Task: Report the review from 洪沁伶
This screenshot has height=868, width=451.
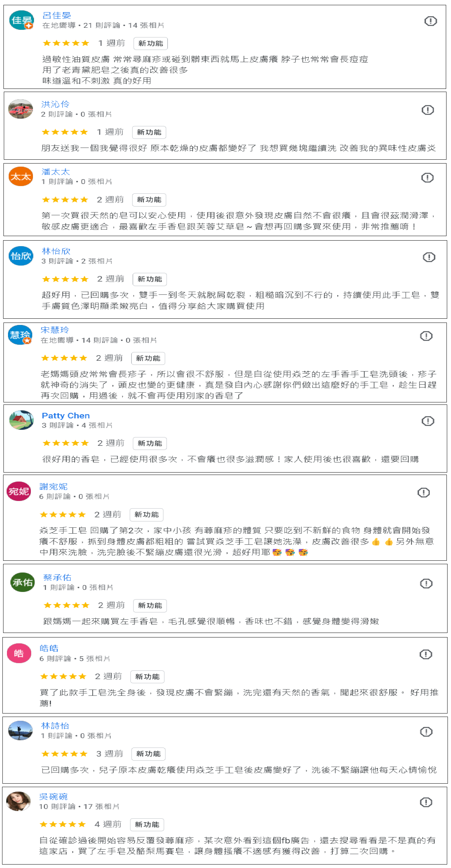Action: [x=428, y=110]
